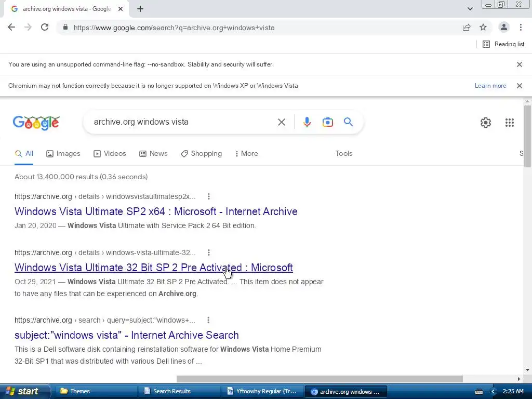Screen dimensions: 532x399
Task: Click the vertical scrollbar thumb
Action: (x=527, y=137)
